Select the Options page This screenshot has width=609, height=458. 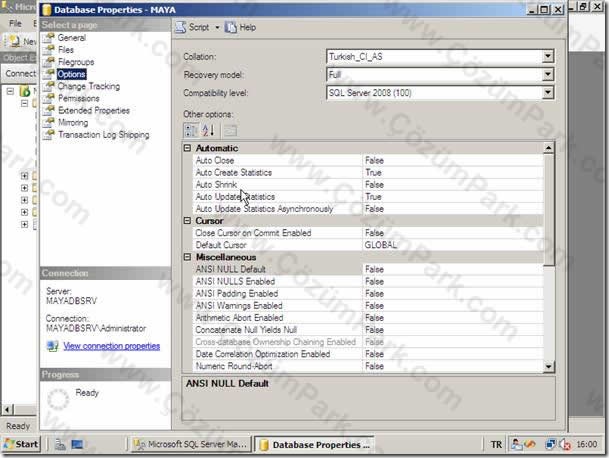(x=71, y=74)
